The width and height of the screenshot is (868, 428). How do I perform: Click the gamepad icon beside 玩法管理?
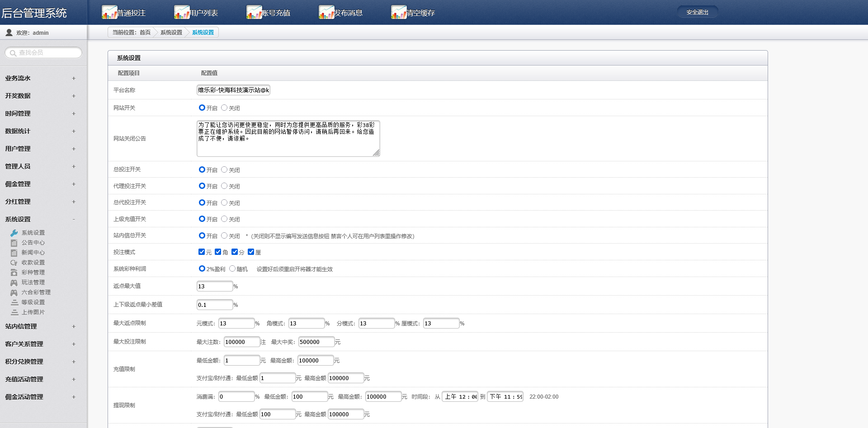pyautogui.click(x=14, y=282)
